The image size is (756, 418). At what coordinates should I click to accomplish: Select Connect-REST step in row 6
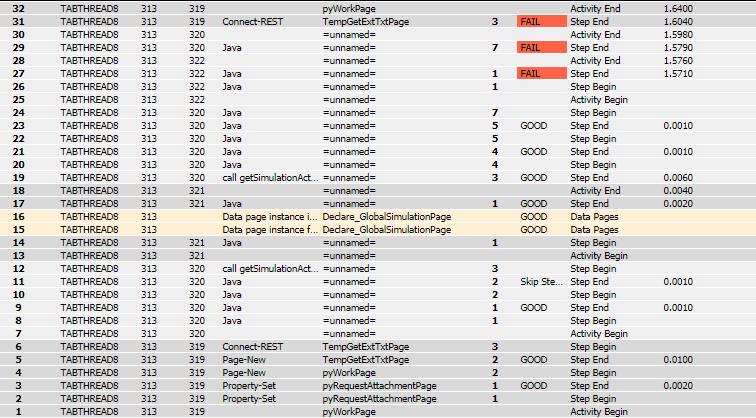pos(253,347)
